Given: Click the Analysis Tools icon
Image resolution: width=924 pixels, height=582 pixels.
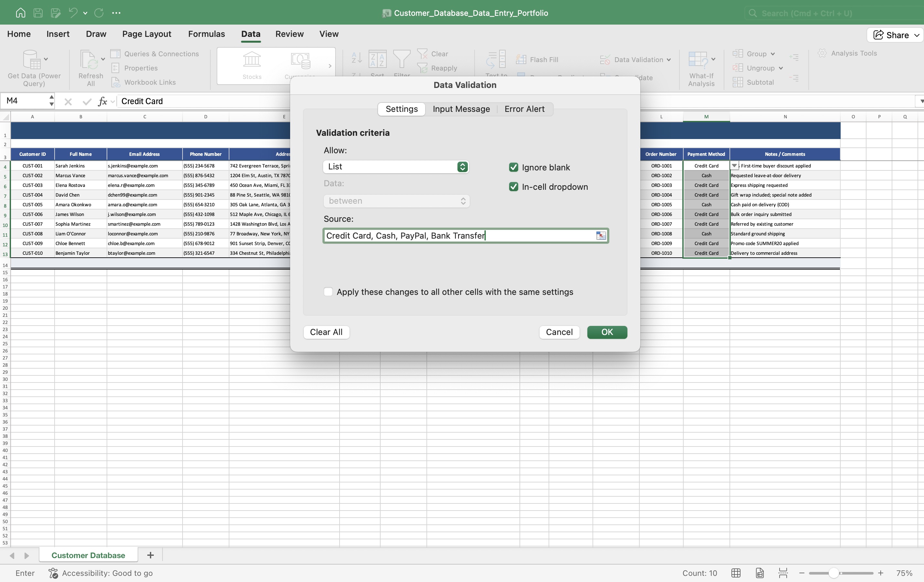Looking at the screenshot, I should [x=822, y=53].
